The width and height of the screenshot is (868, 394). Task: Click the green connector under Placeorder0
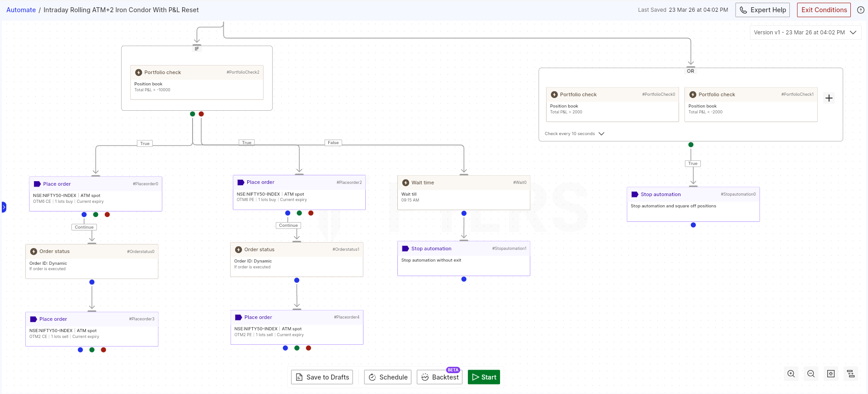tap(95, 215)
